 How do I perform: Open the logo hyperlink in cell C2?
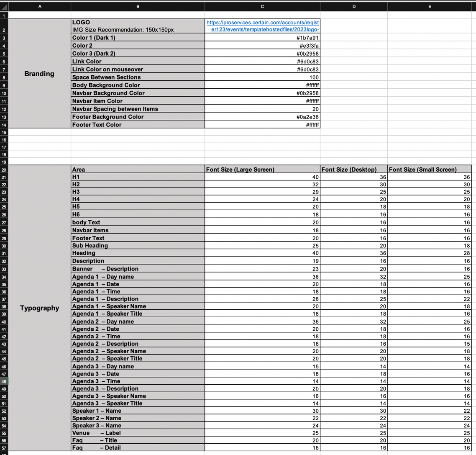(x=263, y=26)
